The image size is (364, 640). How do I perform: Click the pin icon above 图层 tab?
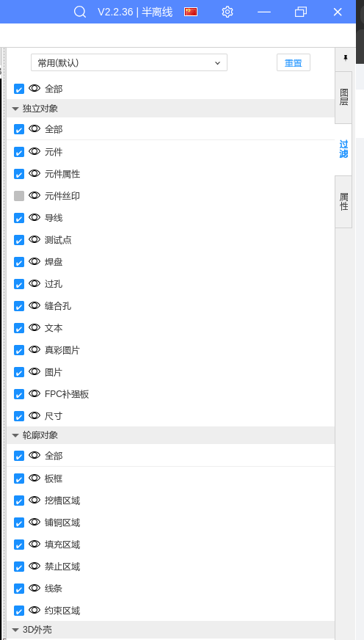345,57
